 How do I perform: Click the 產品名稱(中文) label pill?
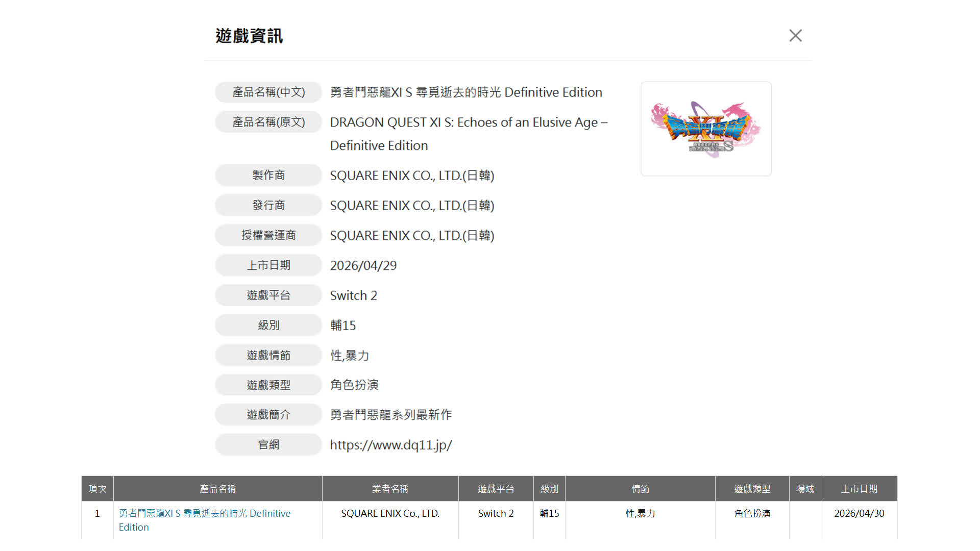[x=268, y=92]
